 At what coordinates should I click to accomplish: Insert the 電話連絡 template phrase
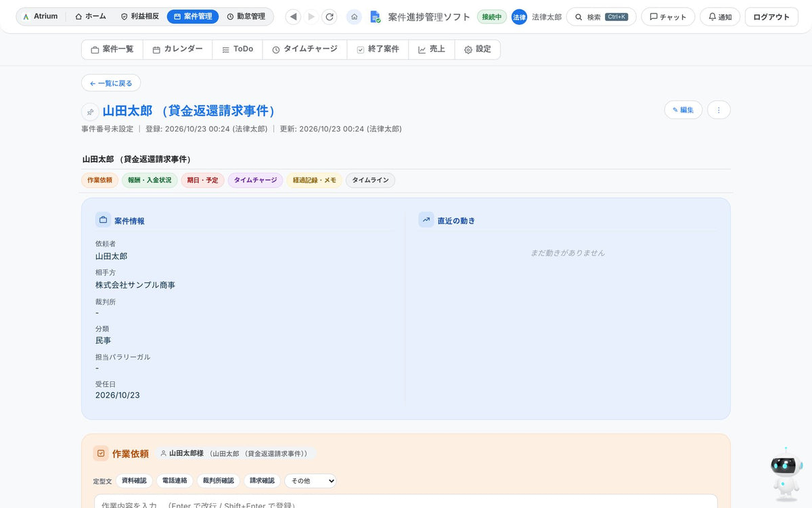(175, 480)
